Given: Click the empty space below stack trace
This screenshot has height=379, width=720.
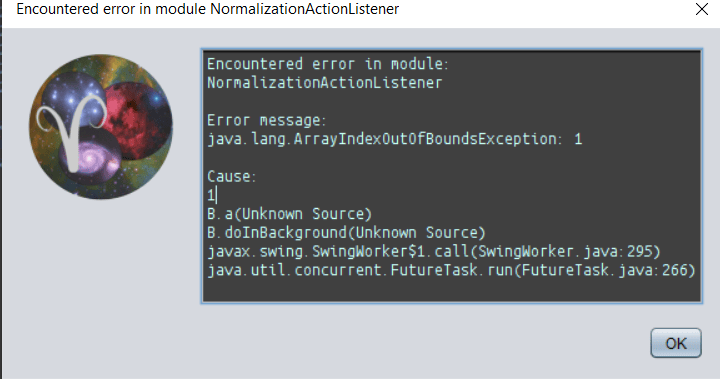Looking at the screenshot, I should pyautogui.click(x=451, y=289).
